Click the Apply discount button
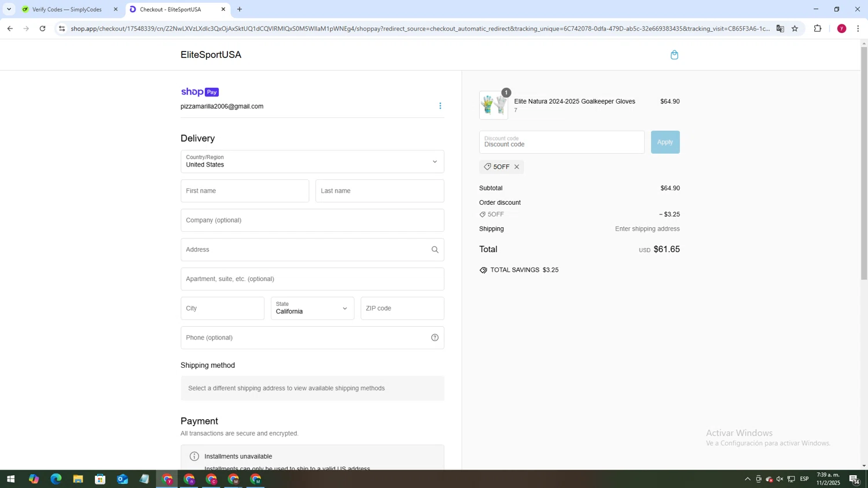This screenshot has height=488, width=868. pyautogui.click(x=665, y=142)
